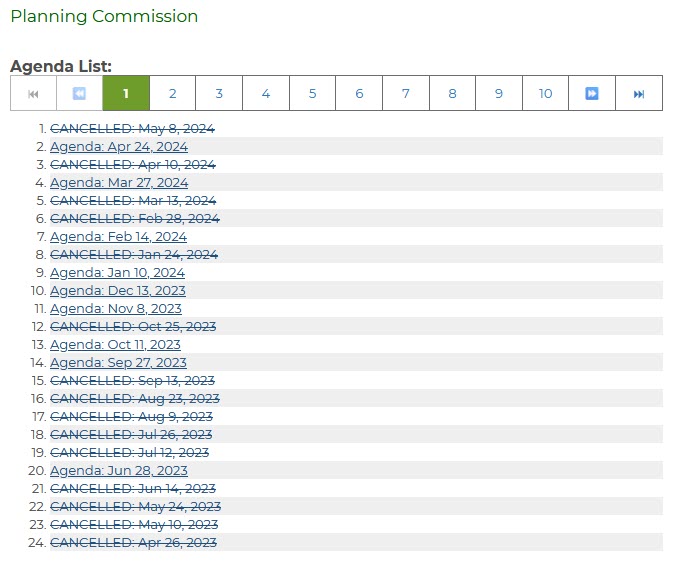This screenshot has height=586, width=687.
Task: Jump to the last page icon
Action: coord(639,93)
